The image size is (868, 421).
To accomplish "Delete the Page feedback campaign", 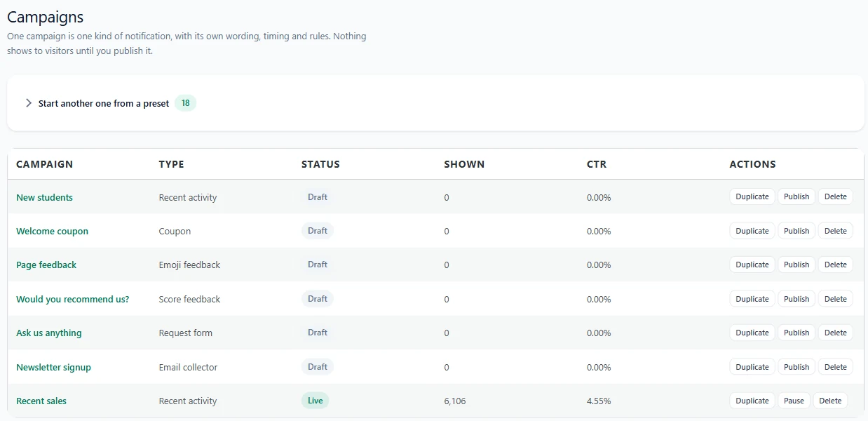I will click(x=836, y=265).
